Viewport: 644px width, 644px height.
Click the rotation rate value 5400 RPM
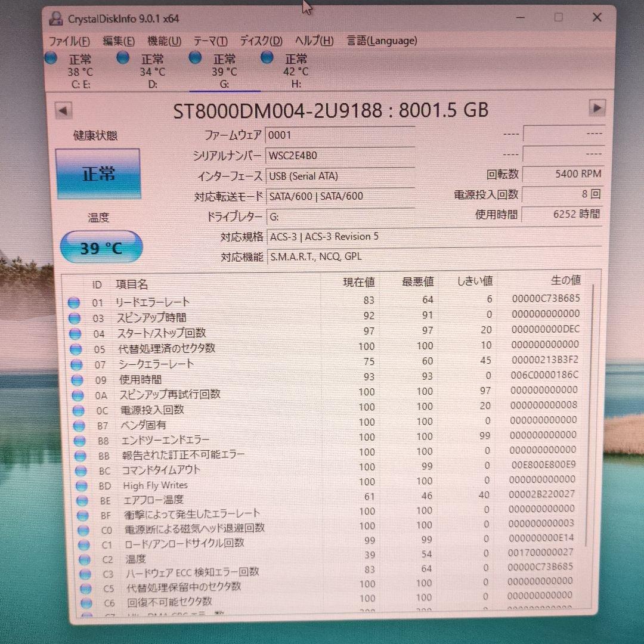[562, 174]
